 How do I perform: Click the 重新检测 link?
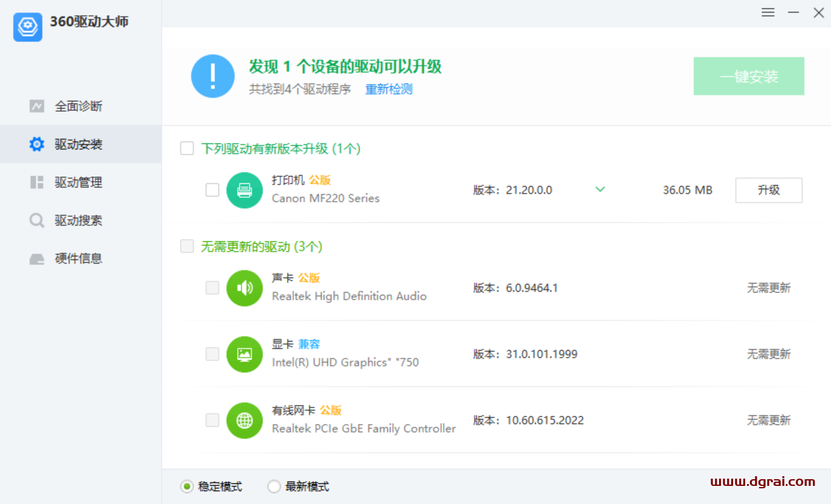(389, 89)
